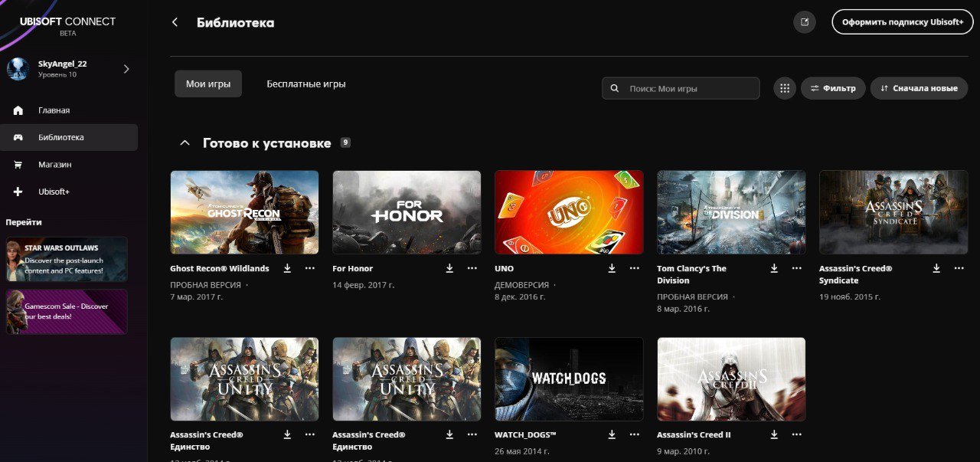Click the Ghost Recon® Wildlands title text
Image resolution: width=980 pixels, height=462 pixels.
220,269
